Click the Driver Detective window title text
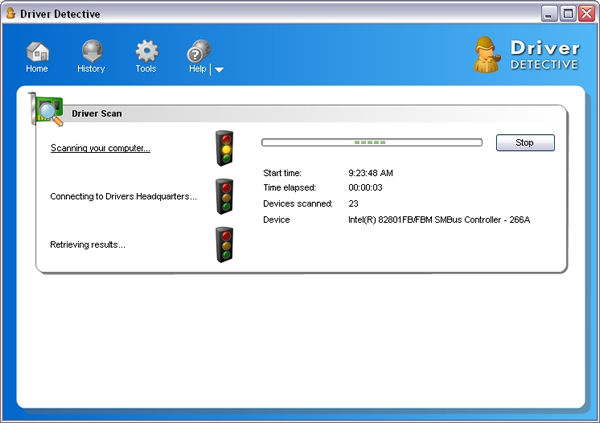The height and width of the screenshot is (423, 600). (60, 14)
